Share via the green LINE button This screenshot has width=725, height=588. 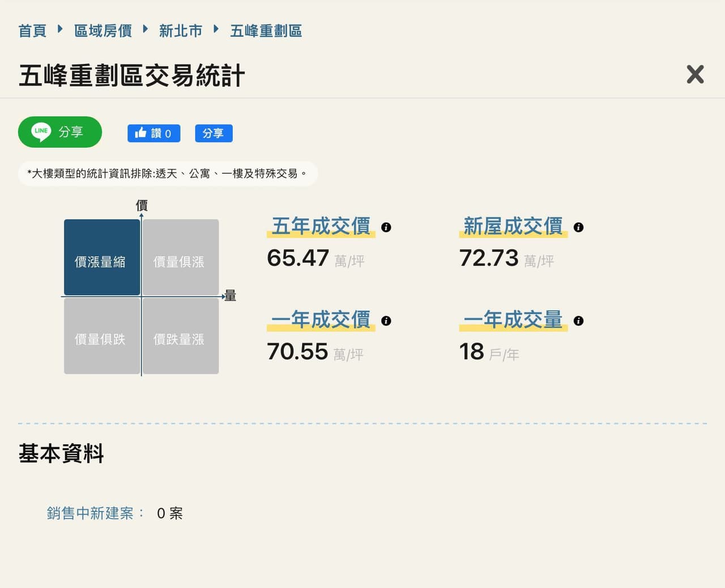[x=60, y=132]
